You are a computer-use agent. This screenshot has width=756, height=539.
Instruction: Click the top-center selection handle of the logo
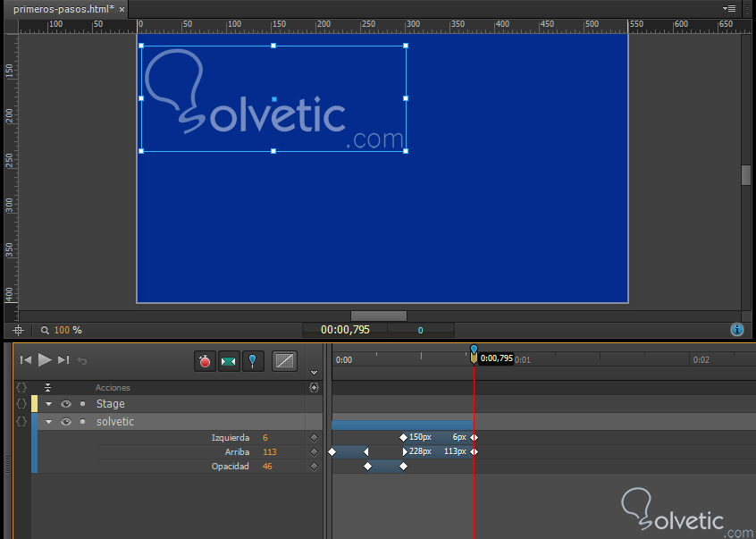pyautogui.click(x=273, y=46)
